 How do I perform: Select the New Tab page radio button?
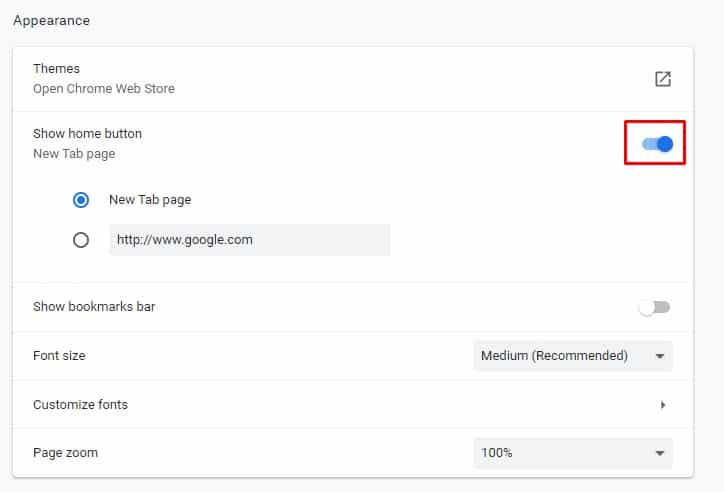(81, 200)
